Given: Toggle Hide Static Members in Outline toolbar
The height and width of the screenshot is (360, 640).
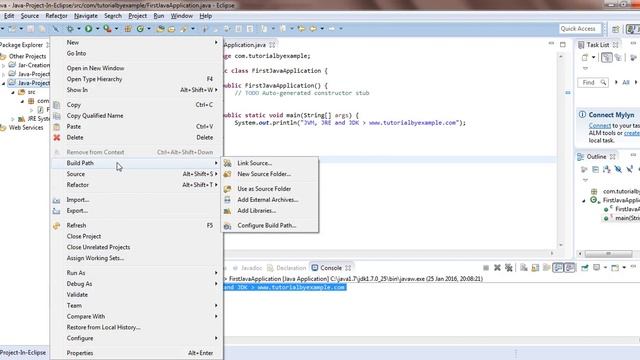Looking at the screenshot, I should (629, 169).
